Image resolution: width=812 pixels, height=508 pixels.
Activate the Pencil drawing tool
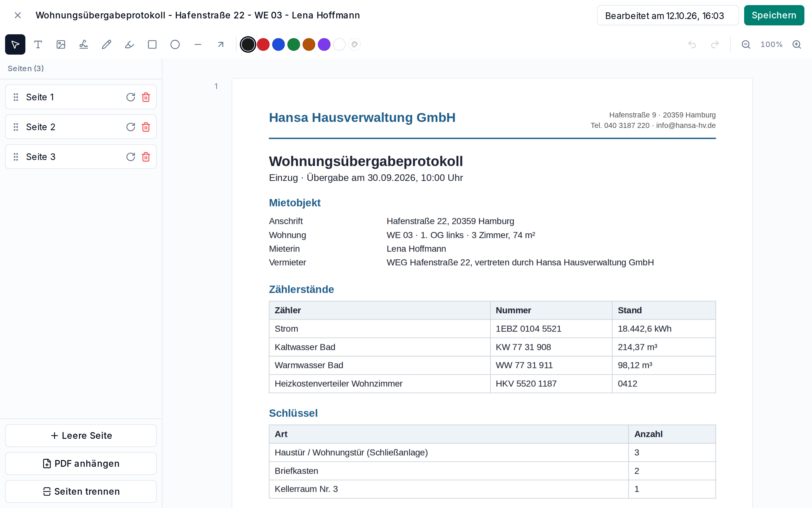tap(106, 44)
